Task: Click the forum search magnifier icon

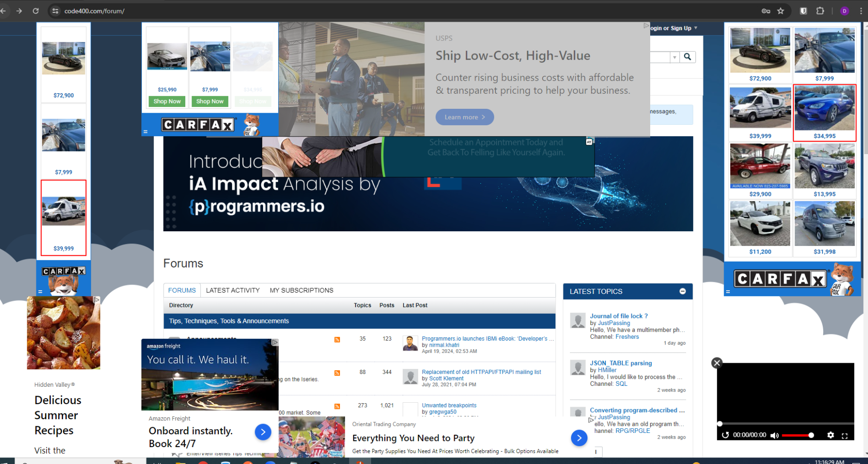Action: [x=687, y=57]
